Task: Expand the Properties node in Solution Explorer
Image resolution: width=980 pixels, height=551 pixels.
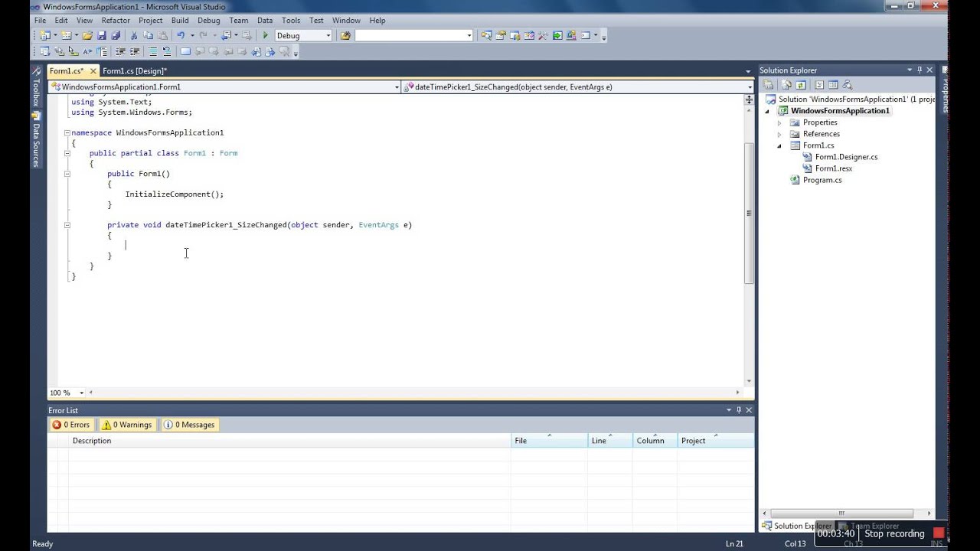Action: pyautogui.click(x=779, y=122)
